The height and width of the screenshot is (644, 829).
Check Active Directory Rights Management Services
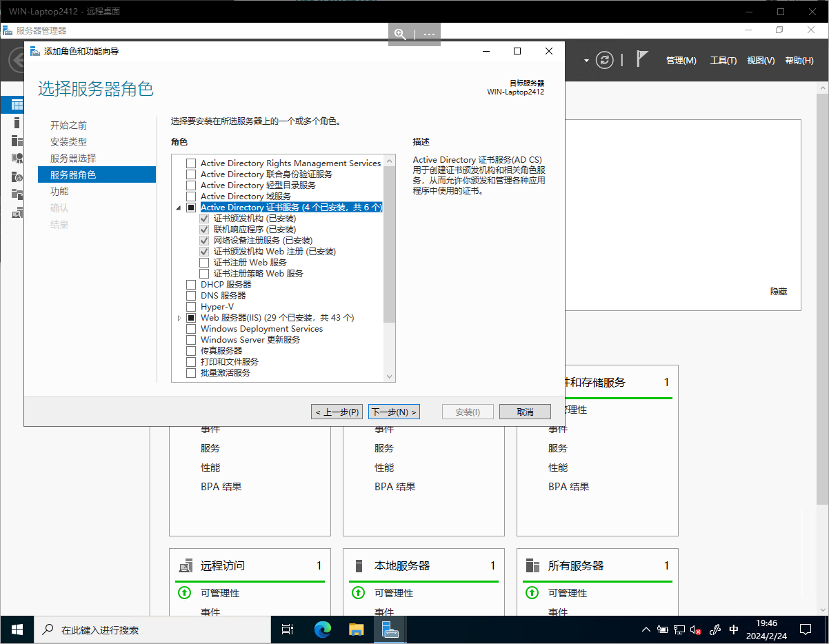point(191,163)
